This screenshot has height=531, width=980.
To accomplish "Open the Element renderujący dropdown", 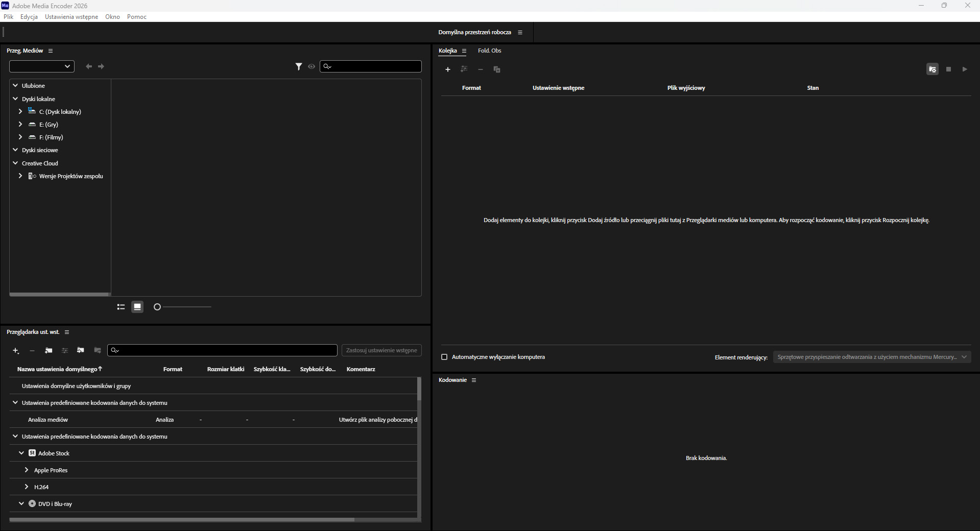I will 872,357.
